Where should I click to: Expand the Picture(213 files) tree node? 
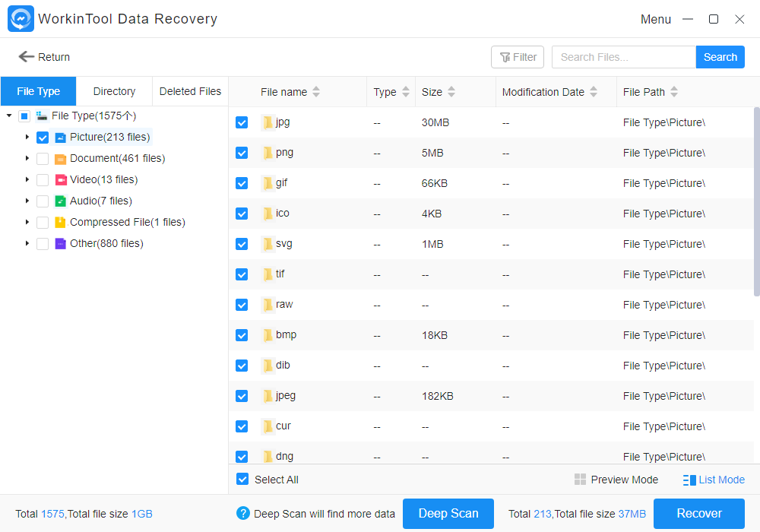[27, 137]
